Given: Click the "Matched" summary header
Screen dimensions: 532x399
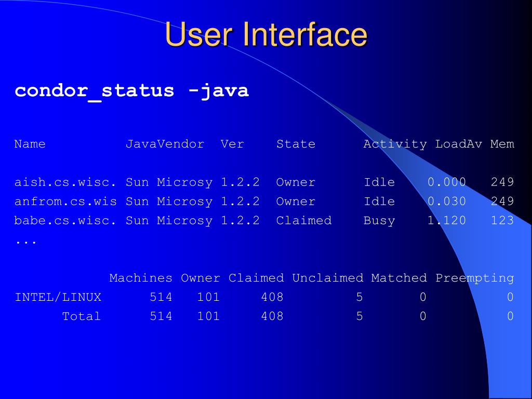Looking at the screenshot, I should coord(399,278).
